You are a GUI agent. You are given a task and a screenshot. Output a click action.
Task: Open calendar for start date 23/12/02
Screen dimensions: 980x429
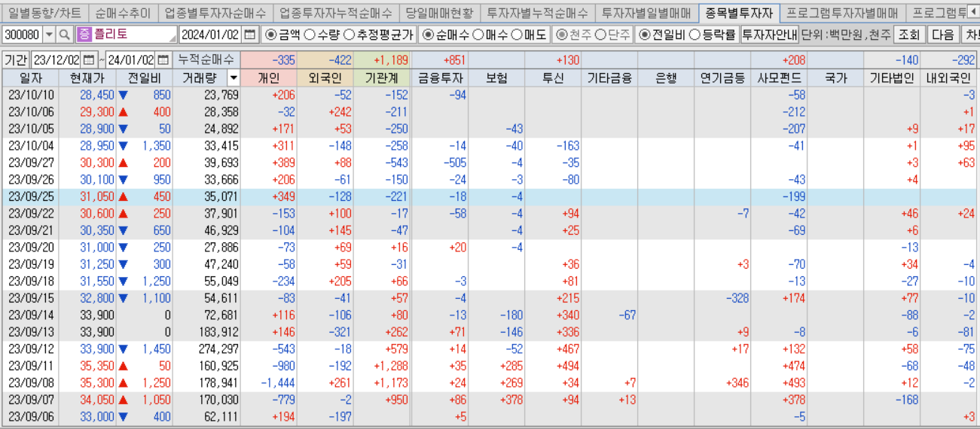click(89, 60)
